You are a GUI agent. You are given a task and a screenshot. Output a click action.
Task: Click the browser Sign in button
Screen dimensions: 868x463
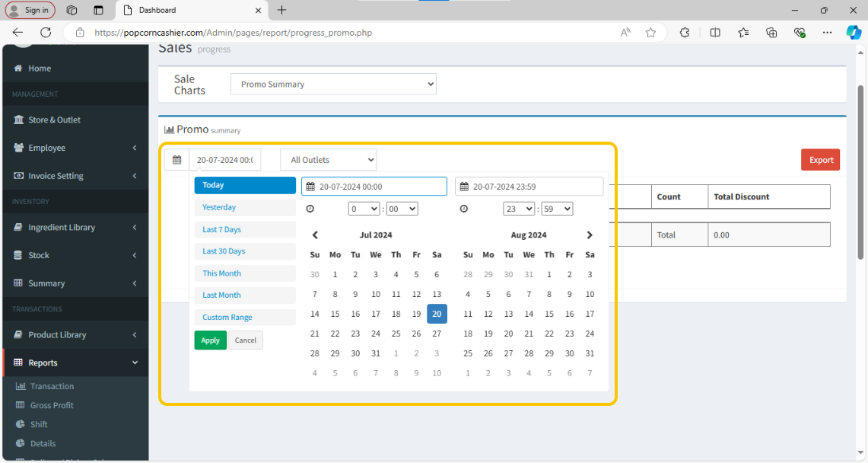tap(30, 10)
